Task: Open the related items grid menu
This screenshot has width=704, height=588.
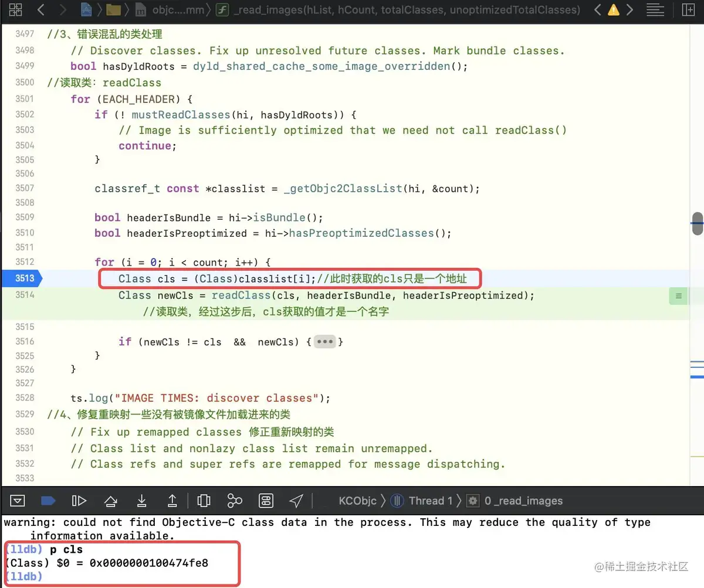Action: tap(15, 9)
